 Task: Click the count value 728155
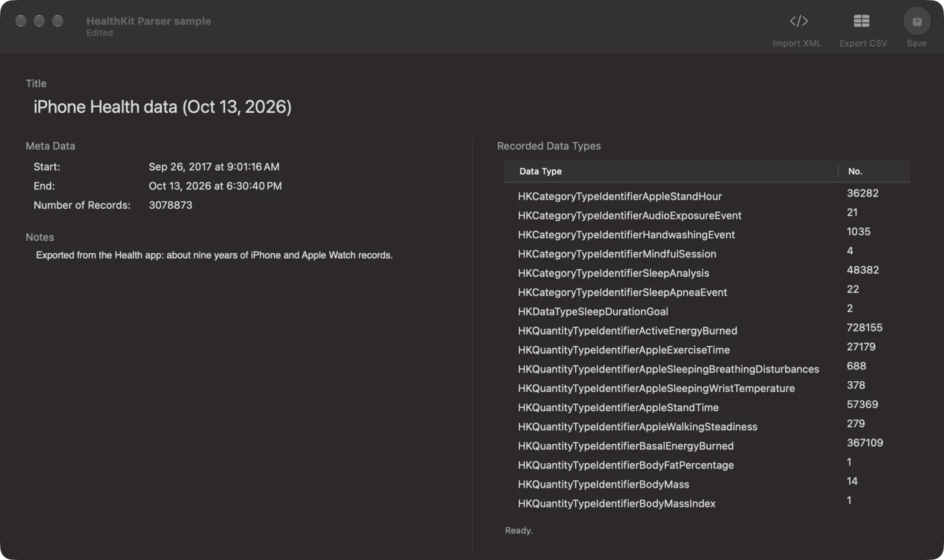[x=864, y=328]
